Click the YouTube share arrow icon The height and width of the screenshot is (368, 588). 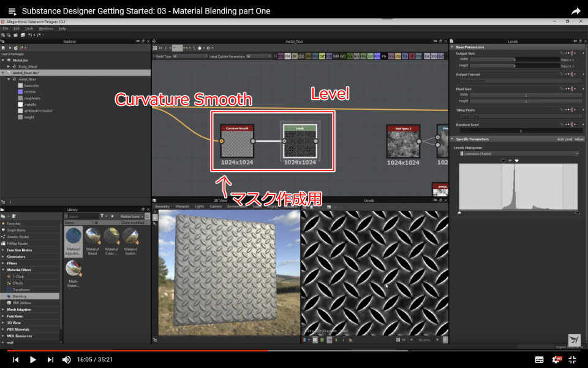coord(576,11)
